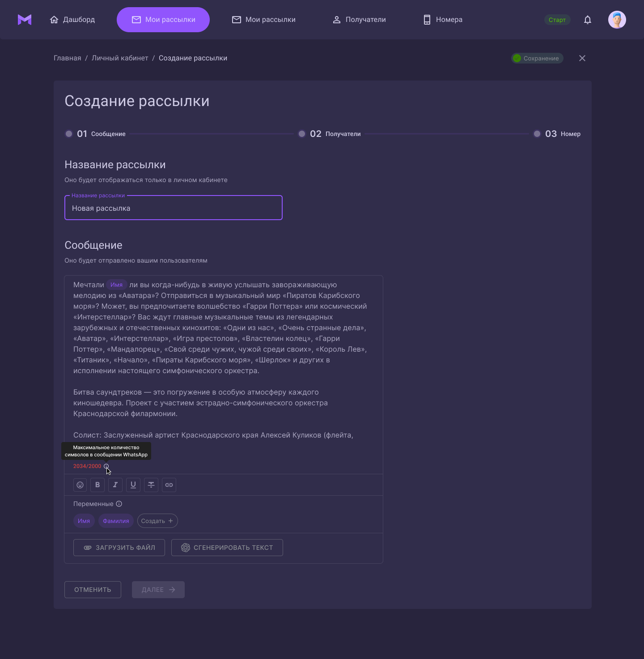Click СГЕНЕРИРОВАТЬ ТЕКСТ button
Screen dimensions: 644x659
pos(227,548)
